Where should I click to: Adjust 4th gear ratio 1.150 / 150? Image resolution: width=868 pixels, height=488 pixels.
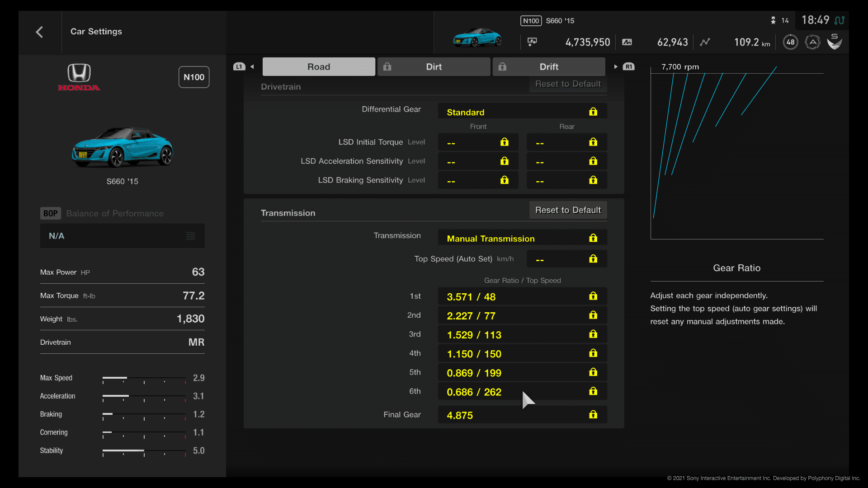tap(522, 353)
